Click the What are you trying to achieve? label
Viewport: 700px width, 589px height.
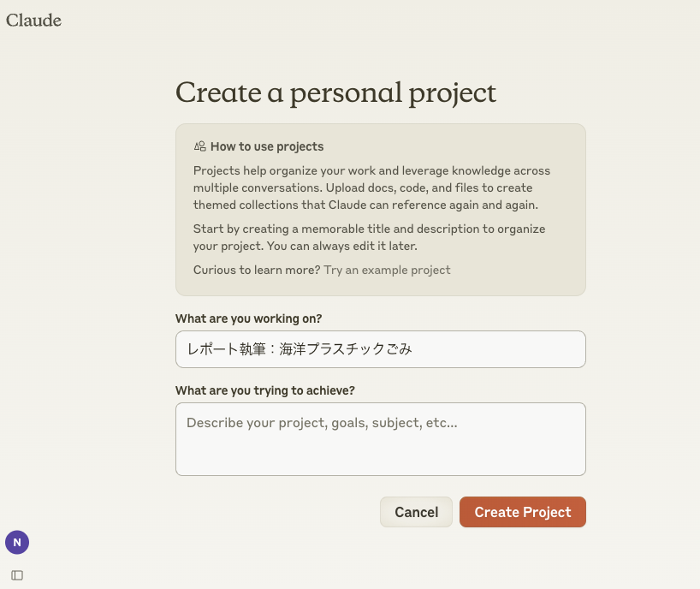(x=264, y=390)
